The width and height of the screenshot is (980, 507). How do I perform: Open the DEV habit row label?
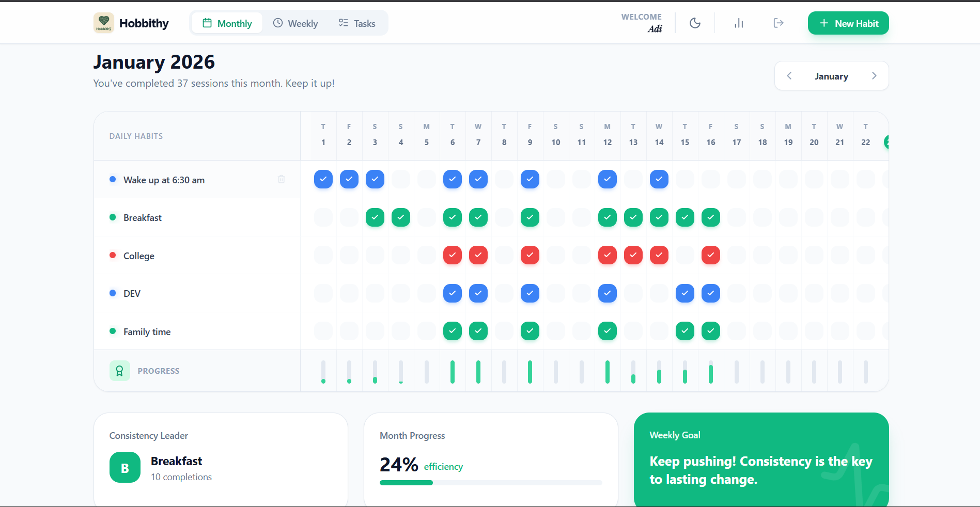(132, 294)
